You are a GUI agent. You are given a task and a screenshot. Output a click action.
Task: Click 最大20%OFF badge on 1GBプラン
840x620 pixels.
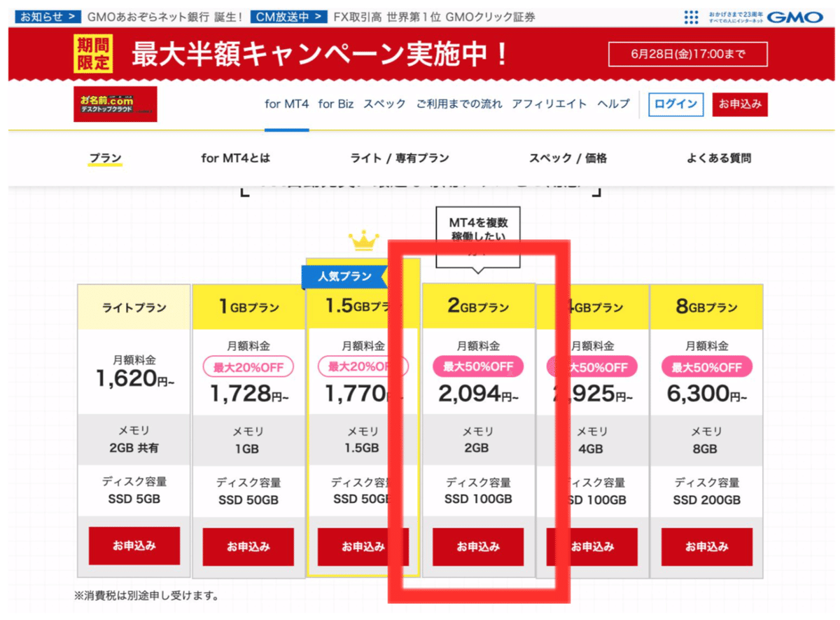(248, 366)
